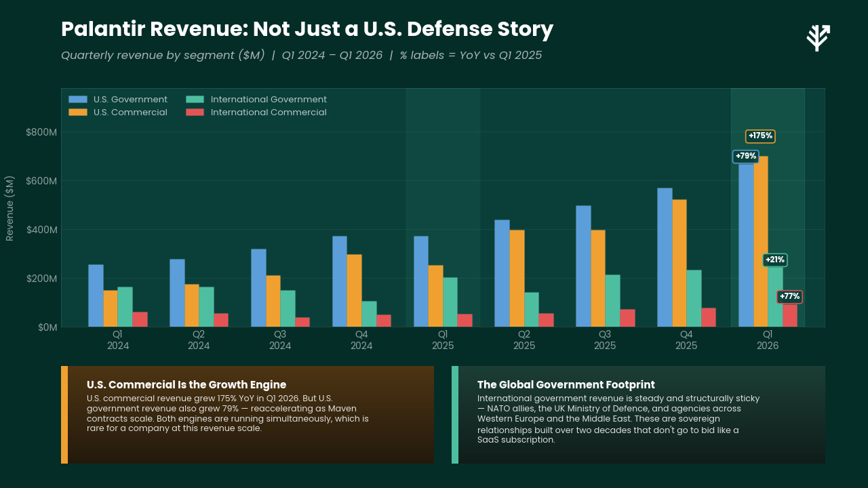The width and height of the screenshot is (868, 488).
Task: Click the '$400M' y-axis tick label
Action: click(x=41, y=230)
